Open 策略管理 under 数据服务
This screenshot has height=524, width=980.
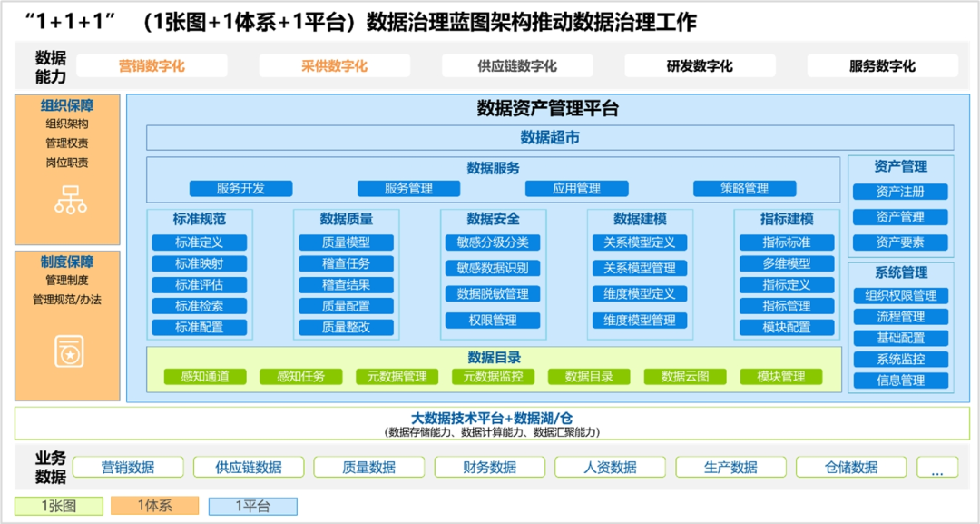[744, 189]
